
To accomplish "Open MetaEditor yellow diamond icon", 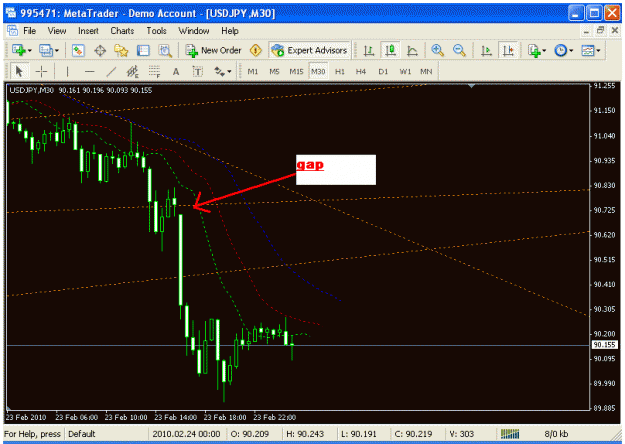I will [256, 50].
